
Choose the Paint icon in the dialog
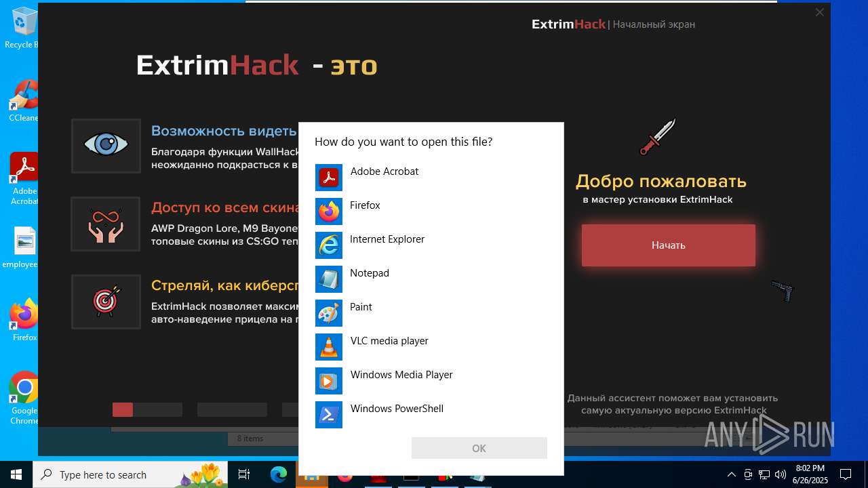coord(329,313)
